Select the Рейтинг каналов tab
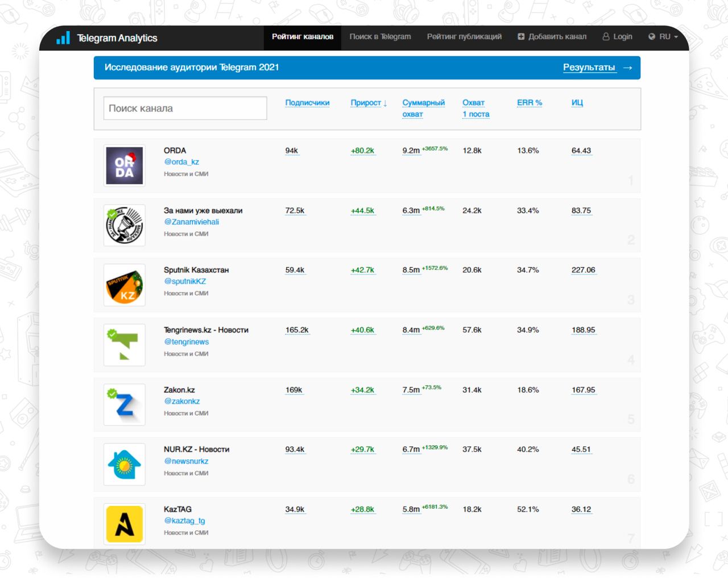 (x=303, y=37)
